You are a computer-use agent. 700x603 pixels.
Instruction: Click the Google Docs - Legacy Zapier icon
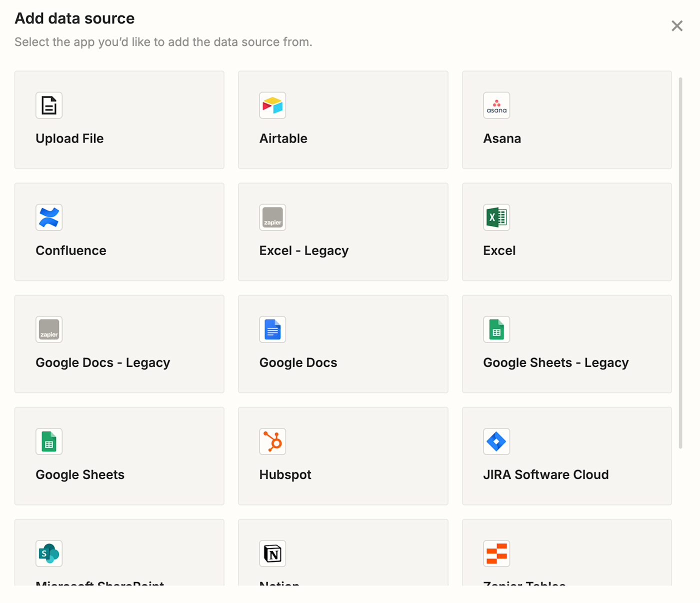click(x=49, y=329)
